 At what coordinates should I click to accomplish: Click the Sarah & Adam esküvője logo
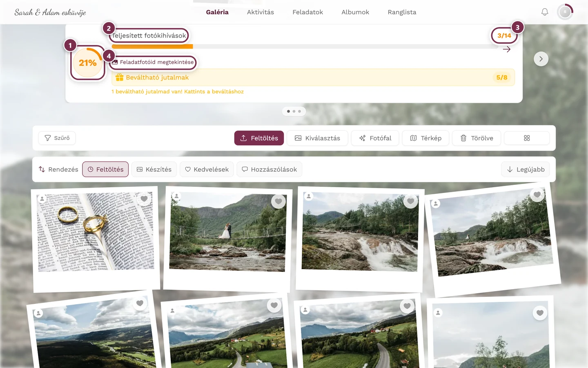[x=50, y=12]
